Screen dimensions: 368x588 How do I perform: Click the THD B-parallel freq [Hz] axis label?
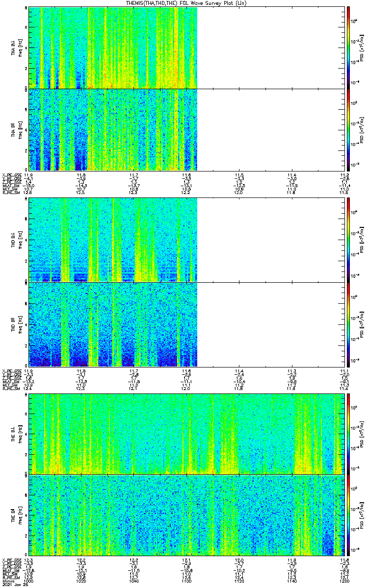[21, 324]
